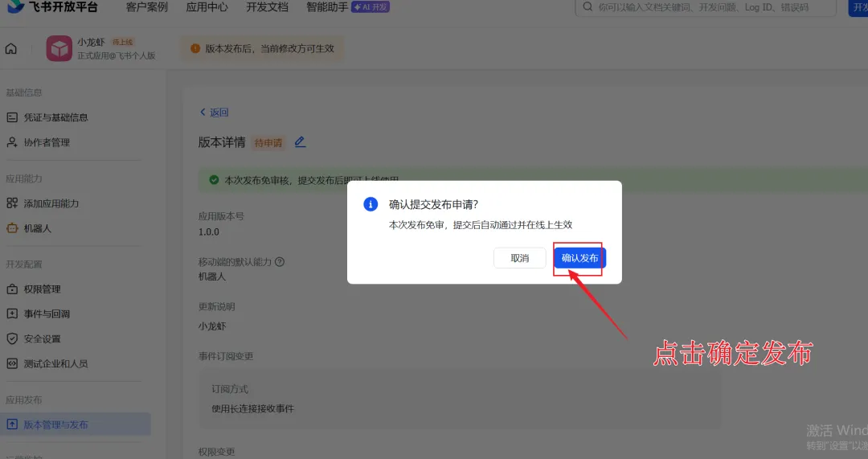Image resolution: width=868 pixels, height=459 pixels.
Task: Click the 测试企业和人员 icon
Action: pyautogui.click(x=12, y=364)
